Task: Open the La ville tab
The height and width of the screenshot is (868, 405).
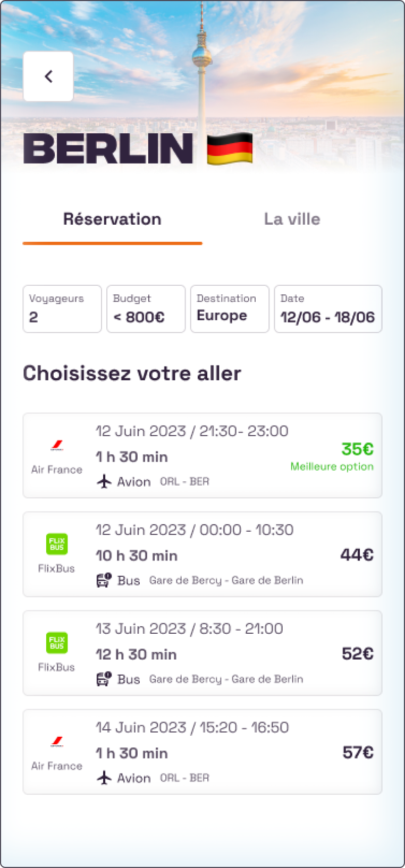Action: click(x=292, y=219)
